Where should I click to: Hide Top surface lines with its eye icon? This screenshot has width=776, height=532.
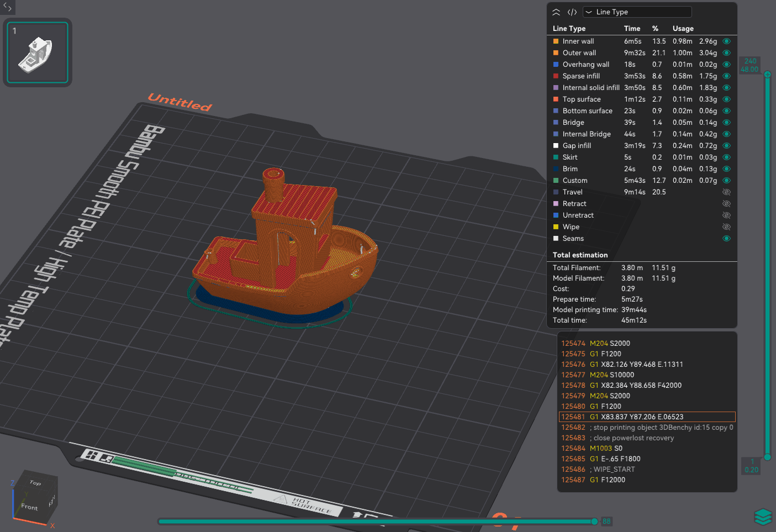(x=727, y=99)
